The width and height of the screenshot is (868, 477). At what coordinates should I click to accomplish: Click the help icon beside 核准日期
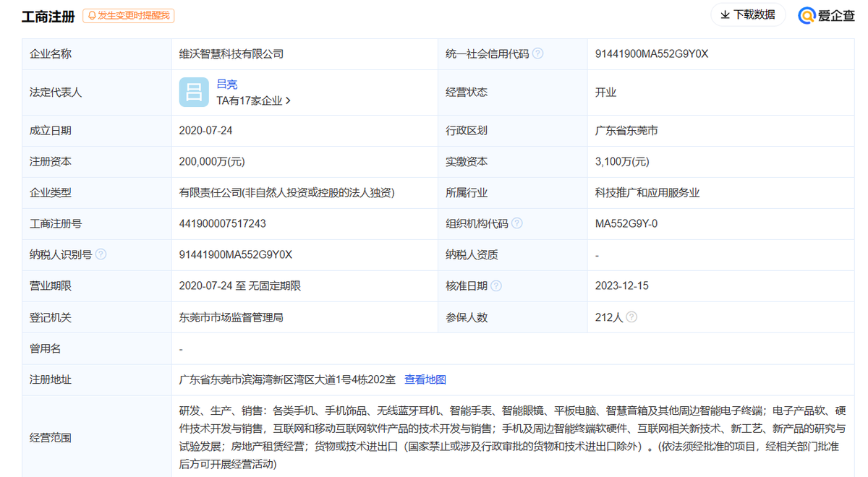(x=496, y=285)
